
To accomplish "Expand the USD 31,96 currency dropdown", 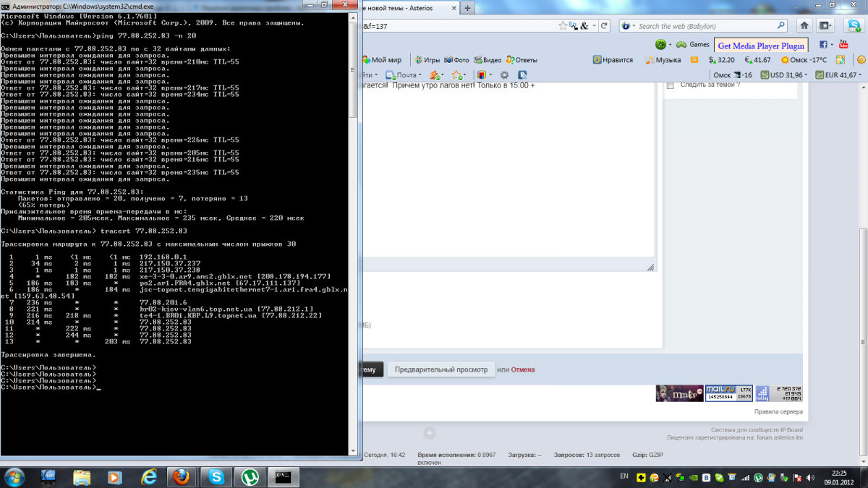I will point(784,75).
